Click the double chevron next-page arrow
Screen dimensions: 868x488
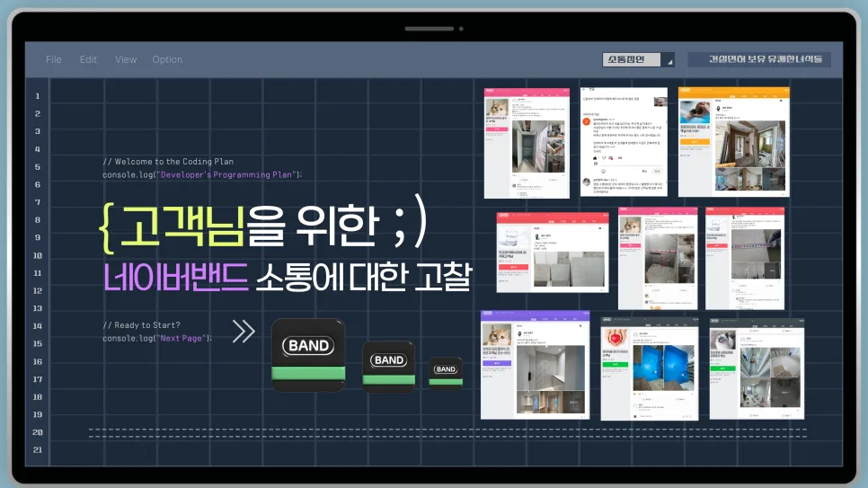(x=244, y=332)
